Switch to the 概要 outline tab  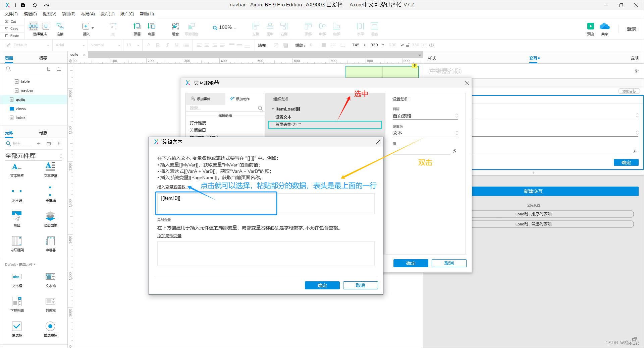click(x=43, y=58)
